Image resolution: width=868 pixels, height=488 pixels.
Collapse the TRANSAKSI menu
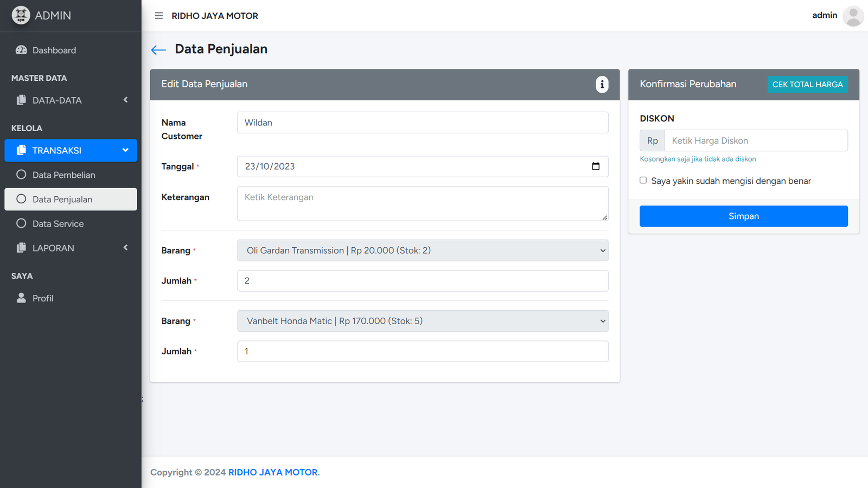pyautogui.click(x=71, y=151)
